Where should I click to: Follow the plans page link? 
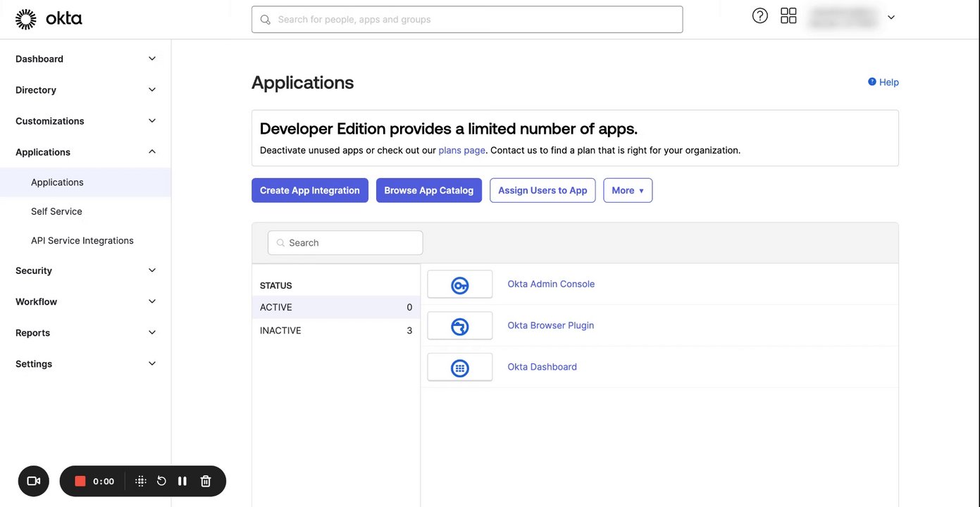[x=461, y=150]
